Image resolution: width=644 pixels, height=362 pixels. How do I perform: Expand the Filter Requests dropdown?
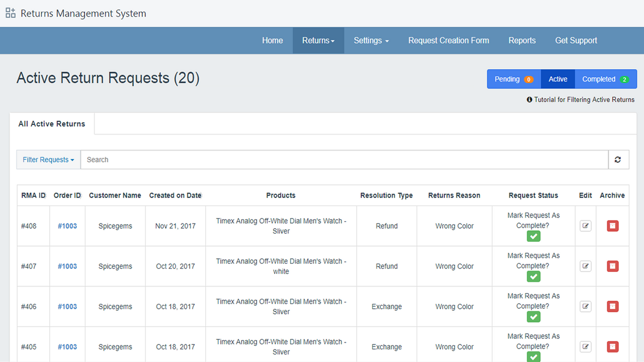tap(48, 159)
